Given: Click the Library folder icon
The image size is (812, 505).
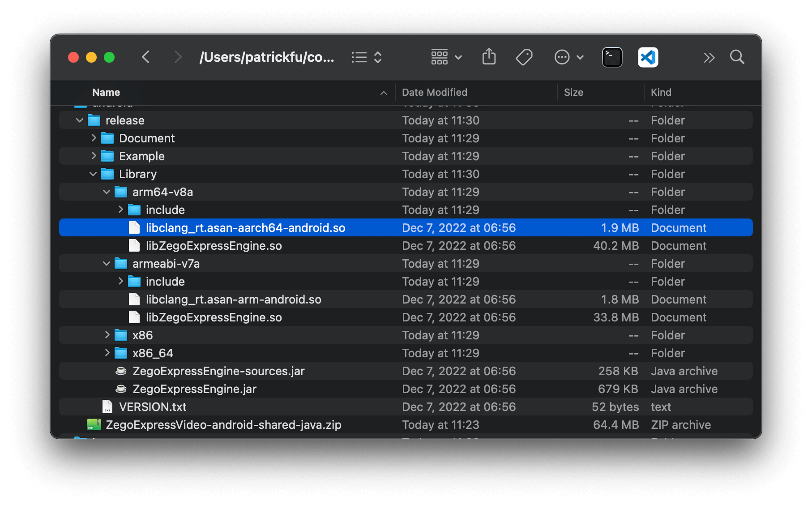Looking at the screenshot, I should click(x=107, y=174).
